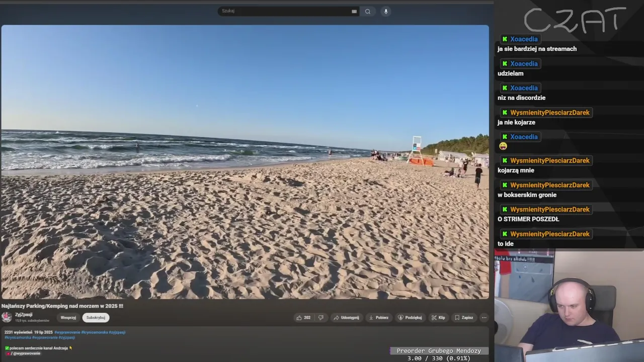Screen dimensions: 644x362
Task: Activate voice search microphone icon
Action: pyautogui.click(x=386, y=12)
